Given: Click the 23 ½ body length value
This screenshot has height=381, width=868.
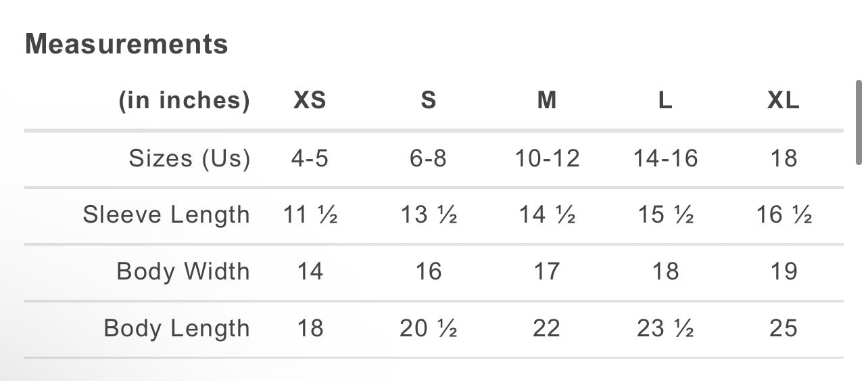Looking at the screenshot, I should click(665, 329).
